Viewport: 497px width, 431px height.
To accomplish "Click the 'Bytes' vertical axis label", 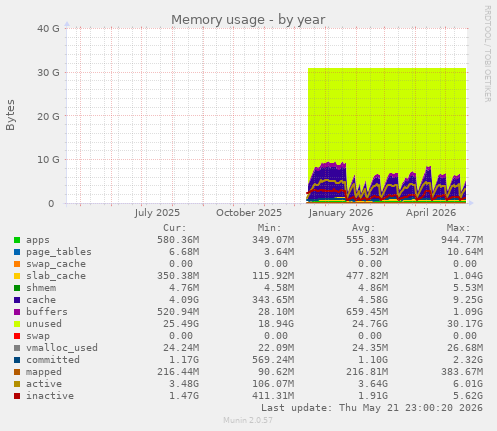I will pos(10,115).
